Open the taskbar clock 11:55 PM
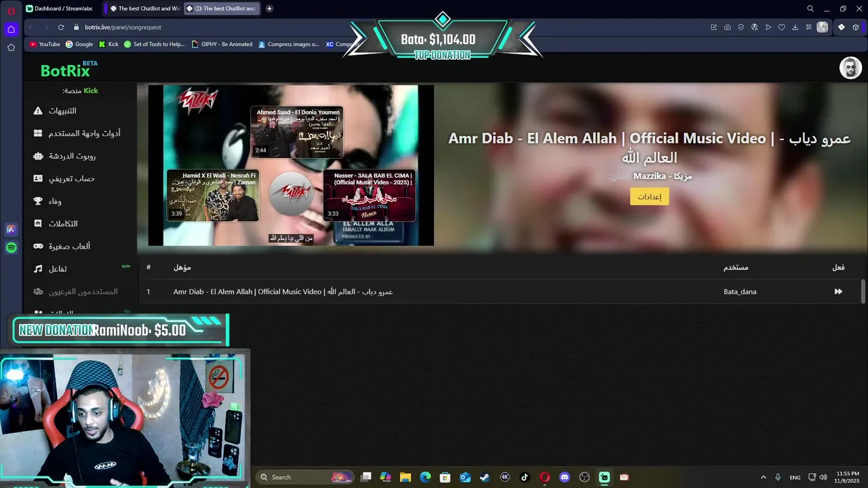The height and width of the screenshot is (488, 868). [x=848, y=477]
